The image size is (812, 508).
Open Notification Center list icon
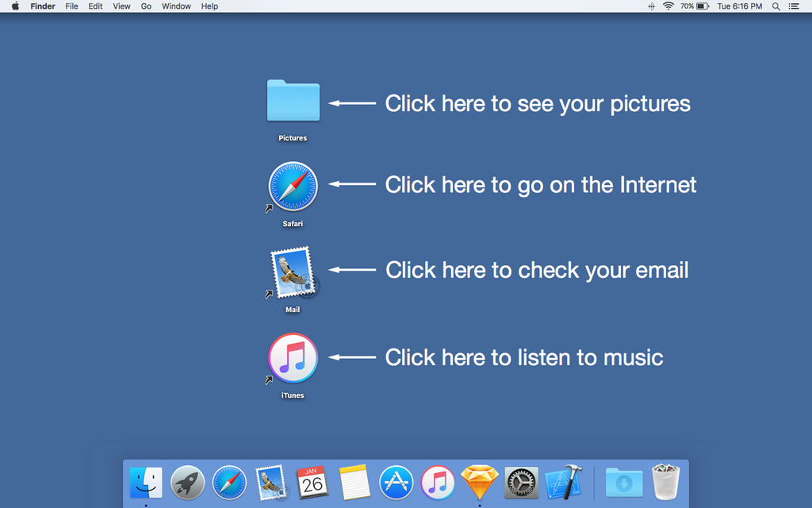coord(794,6)
